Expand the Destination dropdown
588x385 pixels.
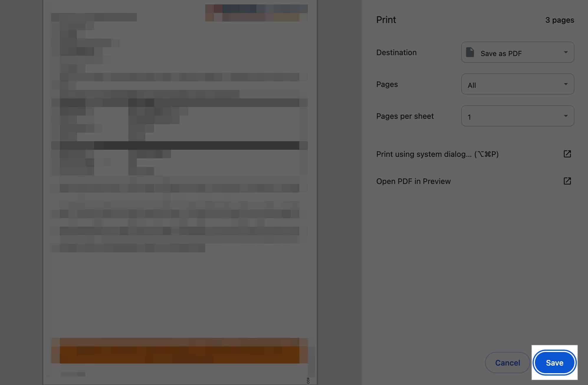coord(518,52)
